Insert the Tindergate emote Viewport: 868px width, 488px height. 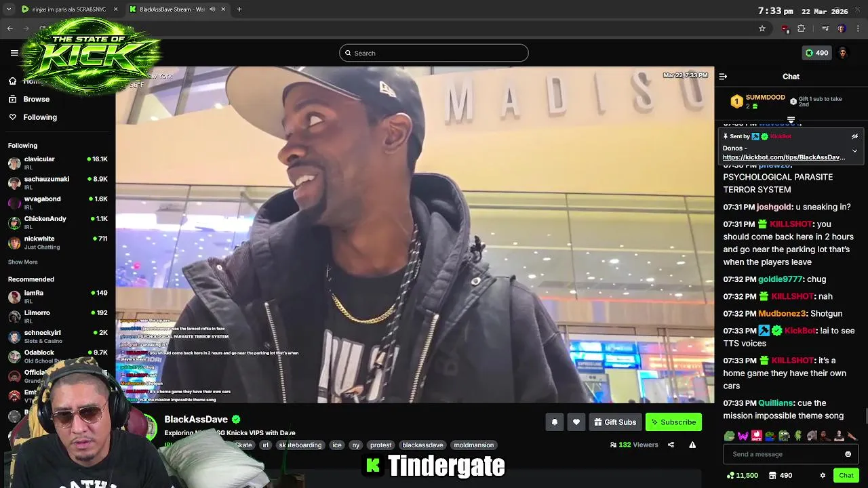(x=757, y=436)
